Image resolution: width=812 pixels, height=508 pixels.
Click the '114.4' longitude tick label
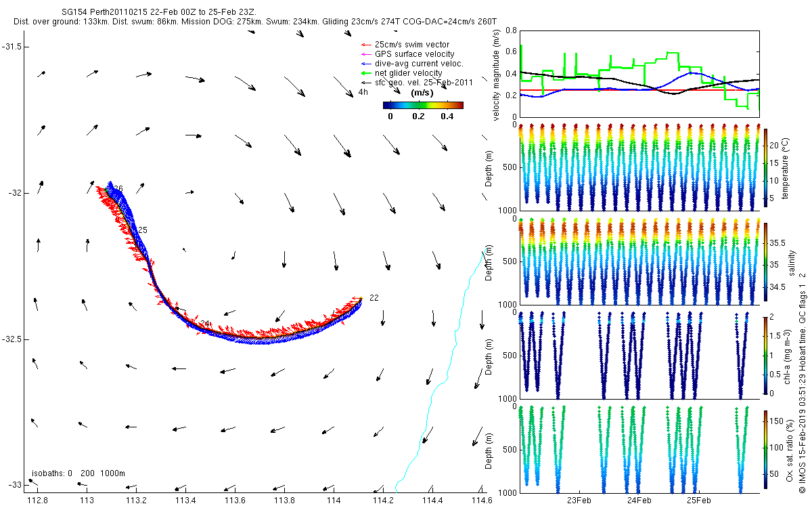pos(432,501)
